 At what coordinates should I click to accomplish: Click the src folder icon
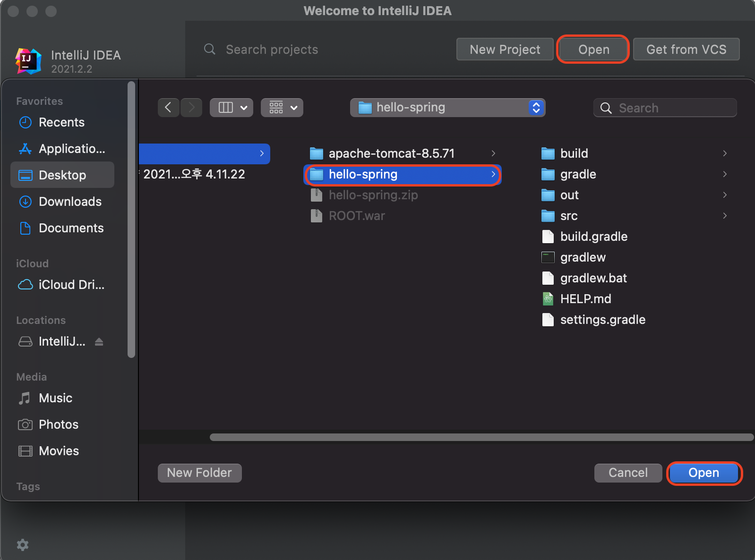pos(548,216)
